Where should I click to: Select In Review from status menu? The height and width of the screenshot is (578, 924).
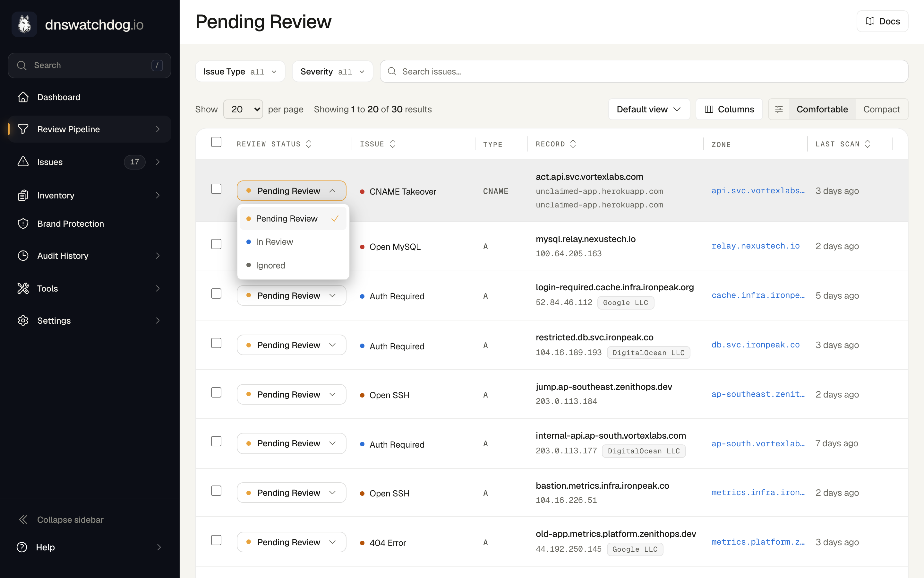293,241
